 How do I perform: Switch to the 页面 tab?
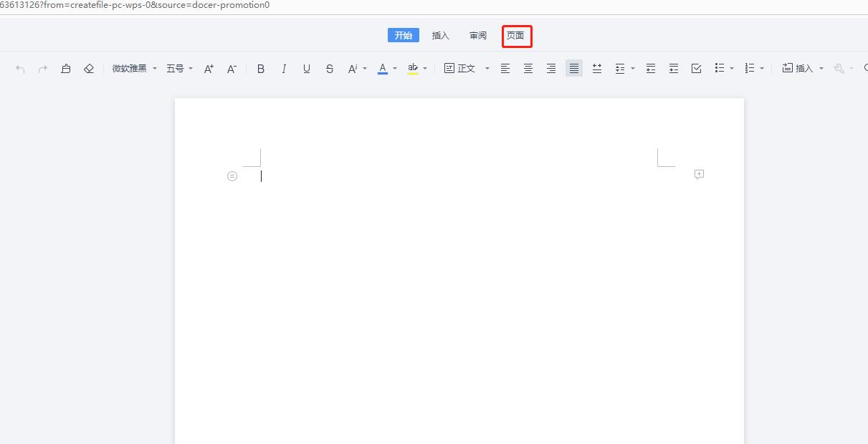coord(515,36)
